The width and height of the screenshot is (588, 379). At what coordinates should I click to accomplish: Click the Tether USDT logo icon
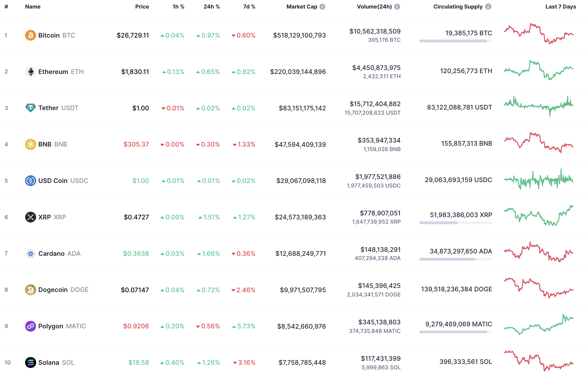30,108
